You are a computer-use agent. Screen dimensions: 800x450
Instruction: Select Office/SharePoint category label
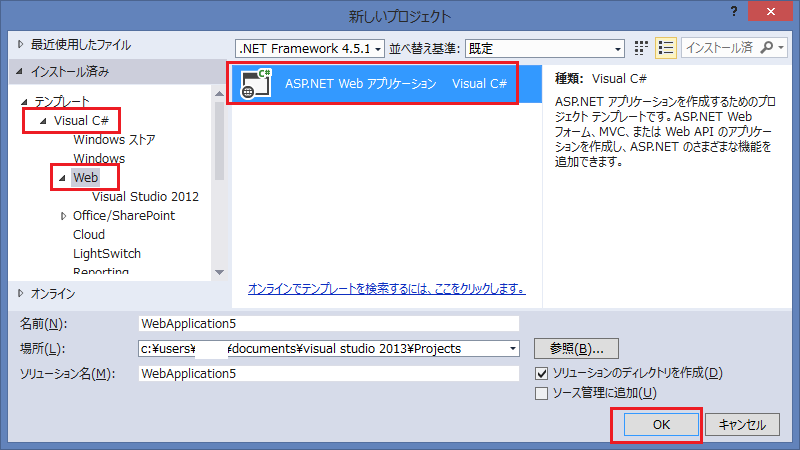123,216
